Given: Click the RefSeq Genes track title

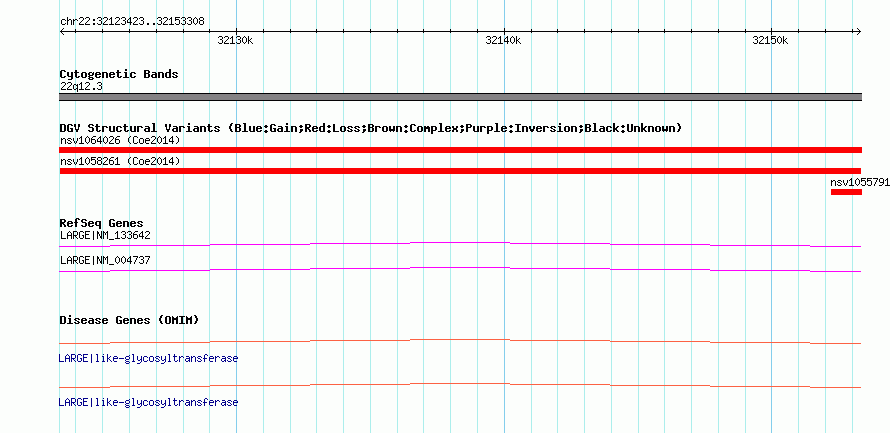Looking at the screenshot, I should coord(102,223).
